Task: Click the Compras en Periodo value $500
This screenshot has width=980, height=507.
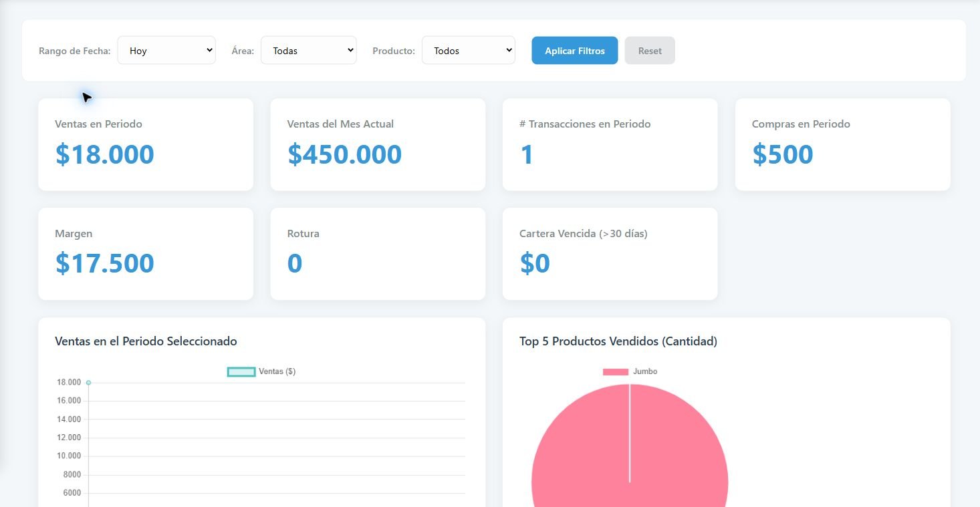Action: click(783, 154)
